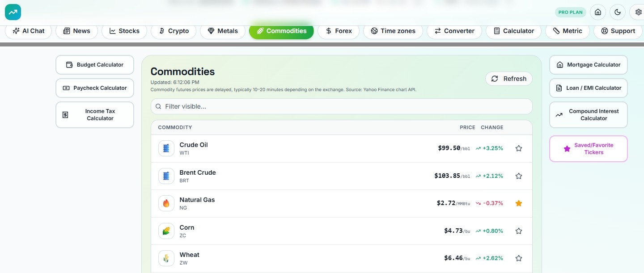
Task: Open the Paycheck Calculator
Action: point(95,88)
